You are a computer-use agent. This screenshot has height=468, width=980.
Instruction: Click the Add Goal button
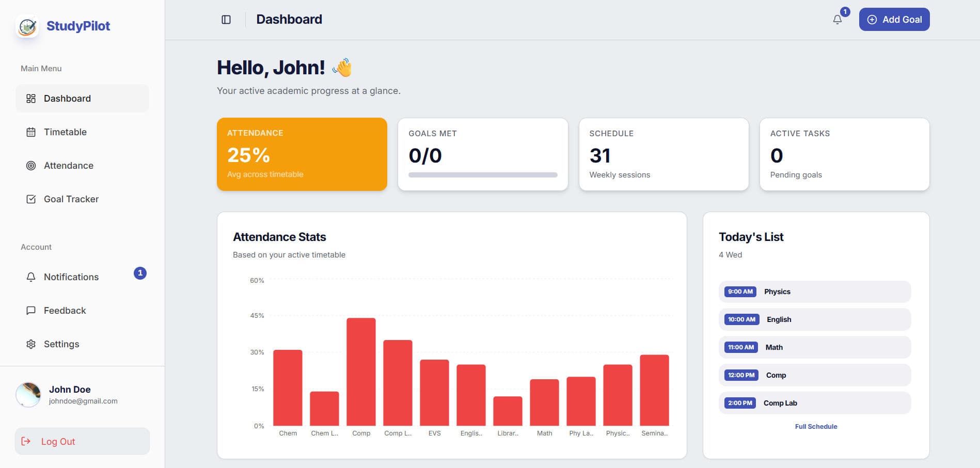pos(894,19)
